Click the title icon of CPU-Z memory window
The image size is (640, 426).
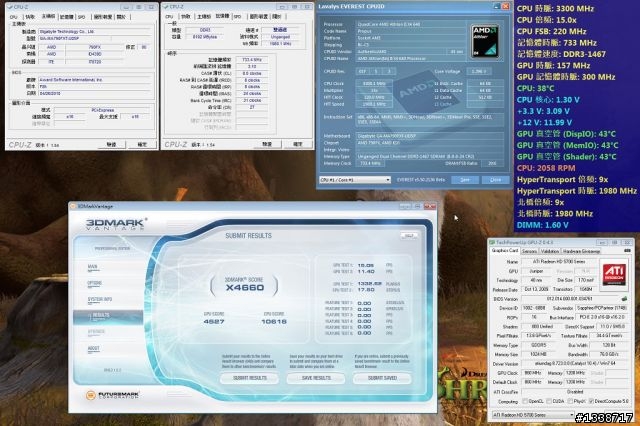pos(166,7)
